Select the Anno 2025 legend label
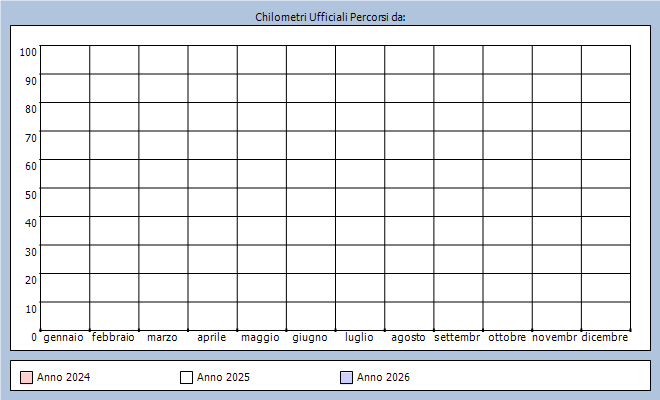The height and width of the screenshot is (400, 660). pos(223,378)
